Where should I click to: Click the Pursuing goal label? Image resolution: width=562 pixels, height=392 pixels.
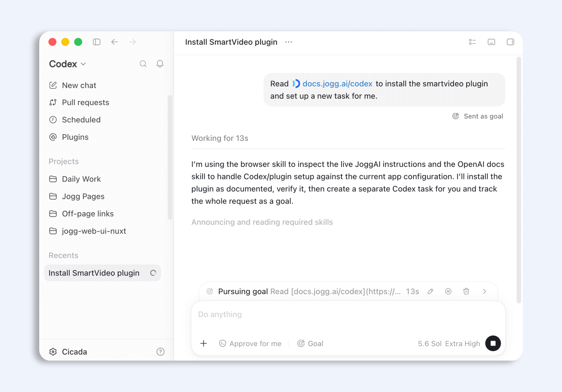pos(243,291)
